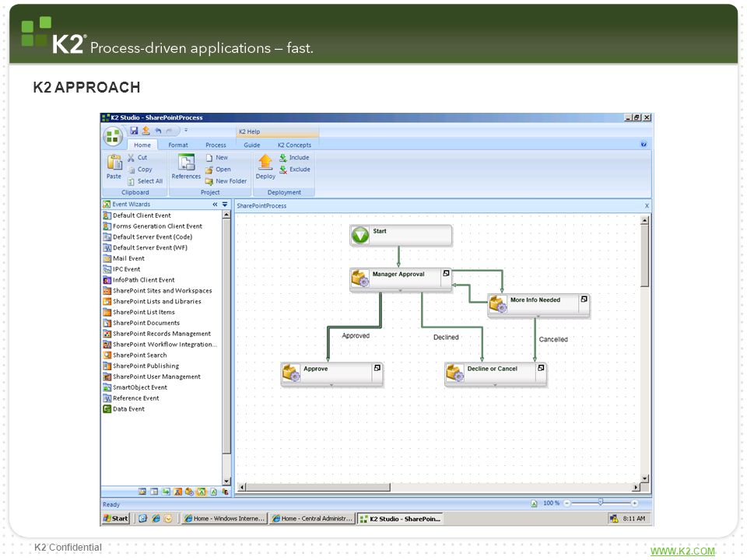
Task: Click Select All in the Clipboard group
Action: click(146, 181)
